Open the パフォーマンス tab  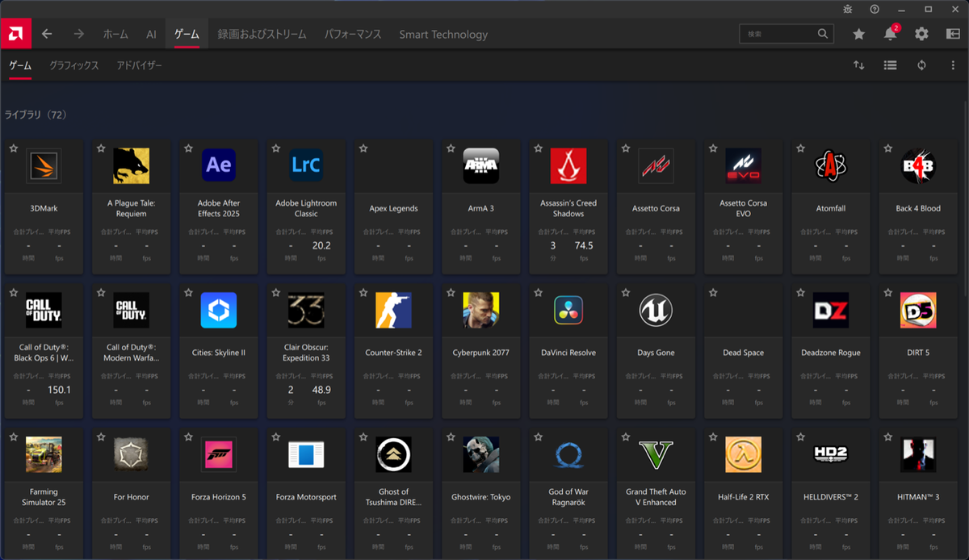[353, 35]
